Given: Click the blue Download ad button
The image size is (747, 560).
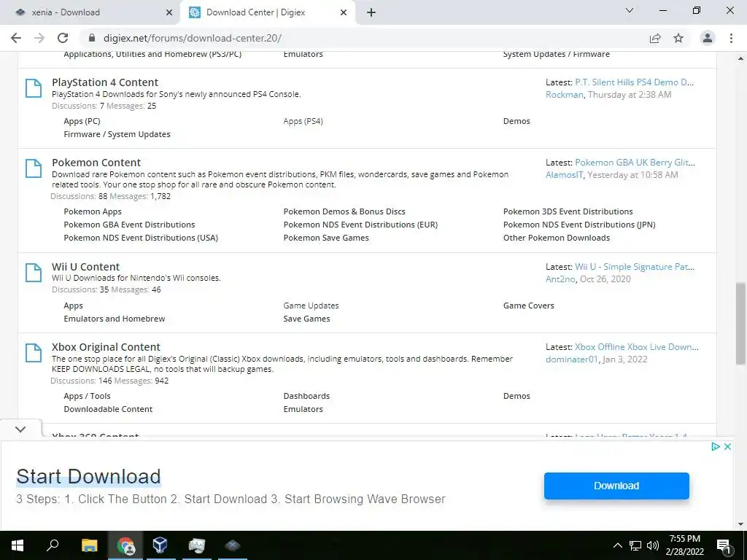Looking at the screenshot, I should [616, 486].
